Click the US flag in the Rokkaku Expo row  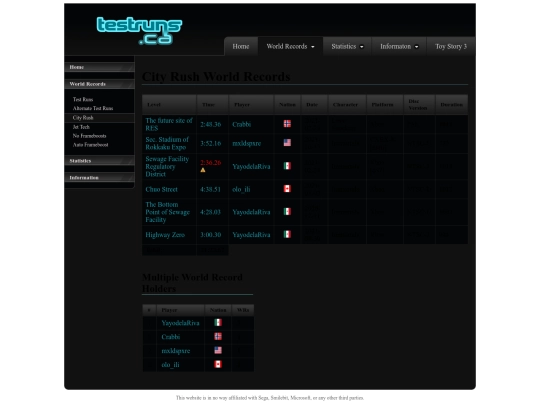(x=287, y=143)
